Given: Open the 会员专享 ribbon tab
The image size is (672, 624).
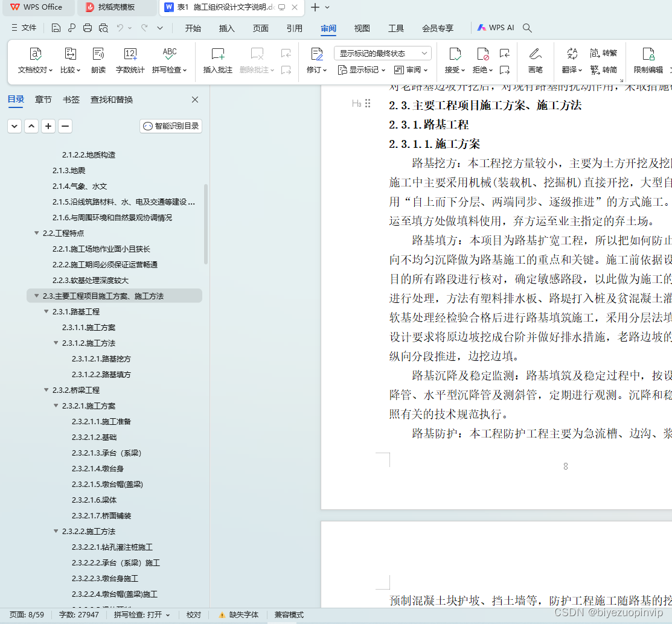Looking at the screenshot, I should pos(438,28).
